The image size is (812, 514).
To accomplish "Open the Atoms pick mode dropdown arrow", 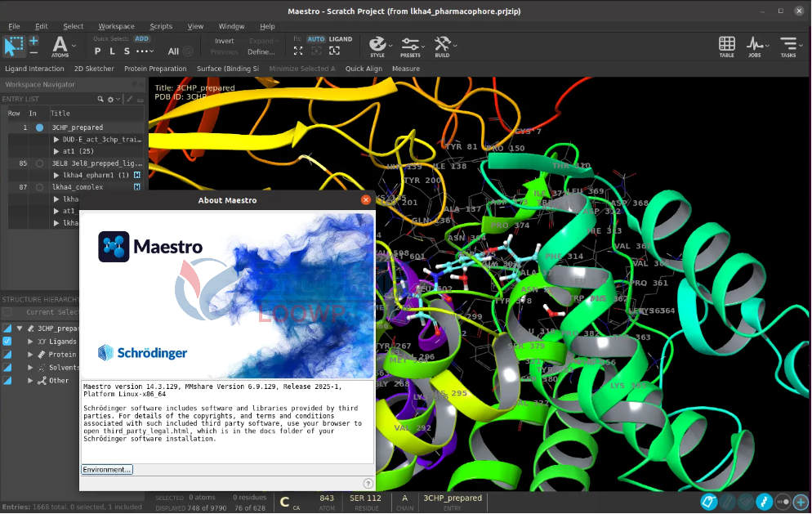I will coord(74,46).
